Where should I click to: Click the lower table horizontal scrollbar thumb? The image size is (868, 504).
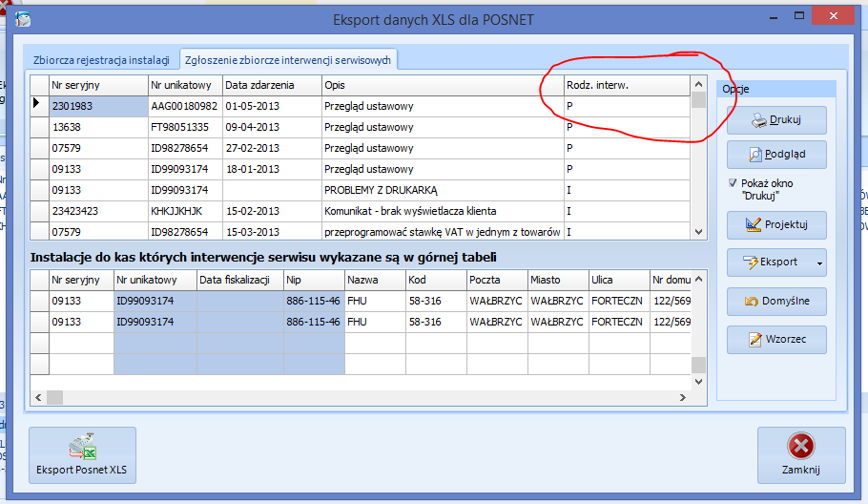[54, 397]
